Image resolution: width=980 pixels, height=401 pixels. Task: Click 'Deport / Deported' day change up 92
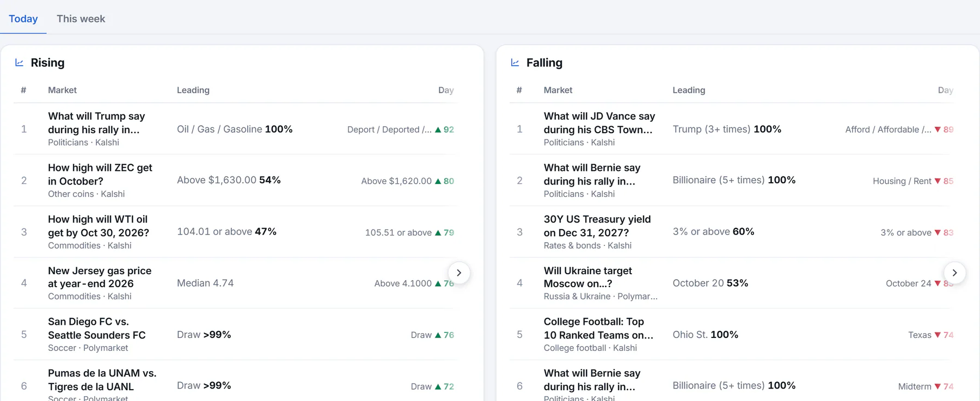[401, 129]
